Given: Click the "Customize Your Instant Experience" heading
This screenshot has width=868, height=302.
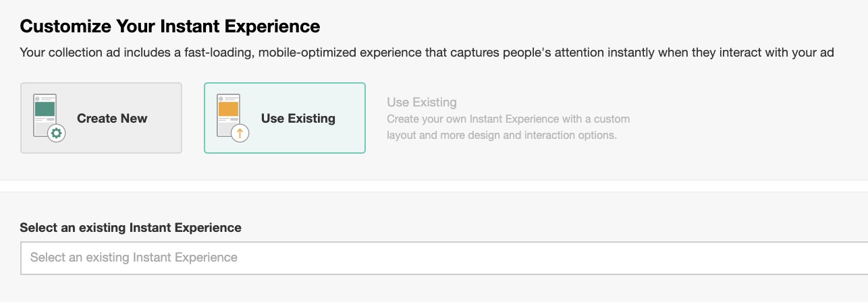Looking at the screenshot, I should pyautogui.click(x=170, y=27).
